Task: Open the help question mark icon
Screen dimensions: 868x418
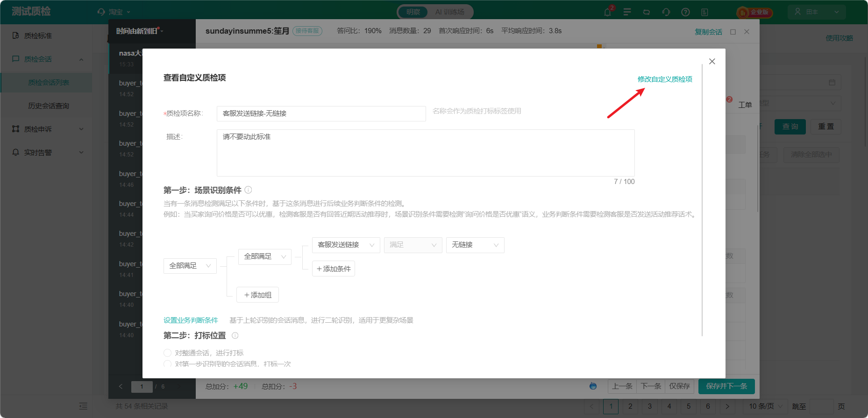Action: click(685, 12)
